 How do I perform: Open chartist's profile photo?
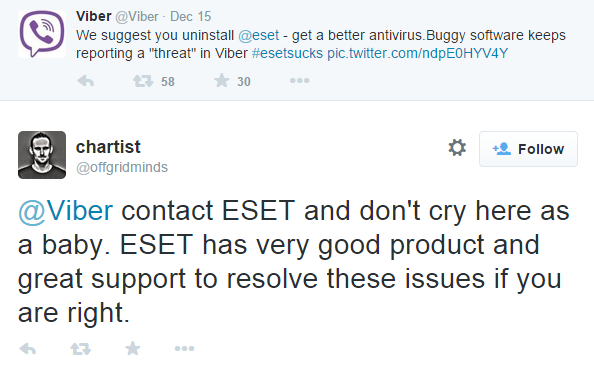(42, 155)
